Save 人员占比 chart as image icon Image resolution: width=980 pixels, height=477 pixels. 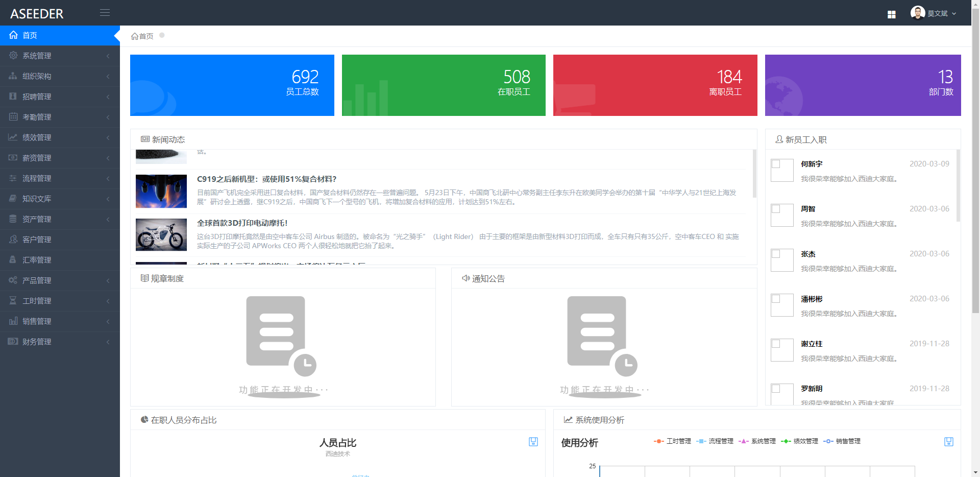pos(533,442)
